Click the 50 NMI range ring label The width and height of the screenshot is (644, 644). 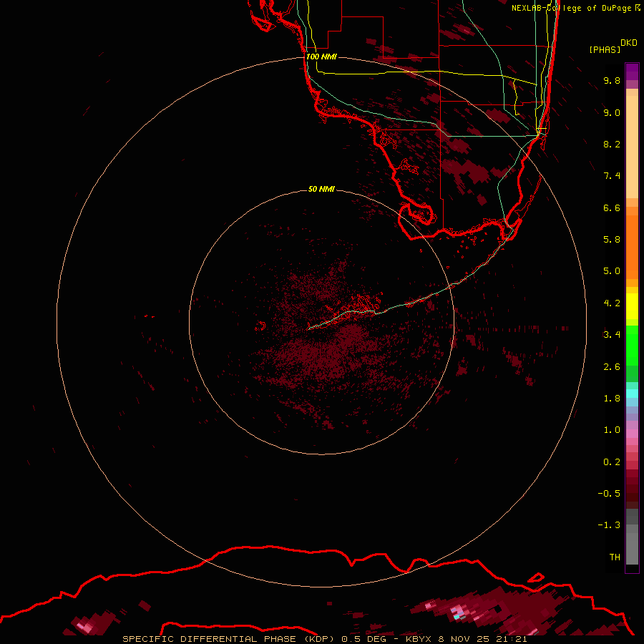pyautogui.click(x=321, y=190)
